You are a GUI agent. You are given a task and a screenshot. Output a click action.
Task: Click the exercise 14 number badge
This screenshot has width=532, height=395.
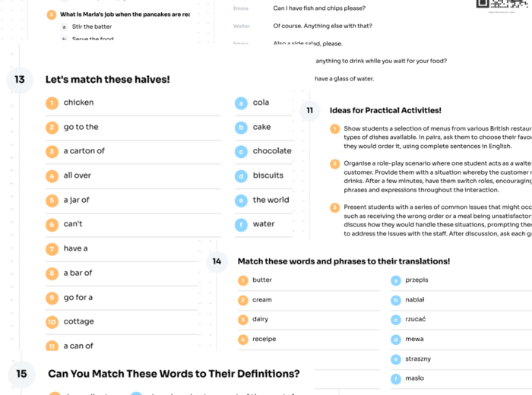tap(217, 261)
